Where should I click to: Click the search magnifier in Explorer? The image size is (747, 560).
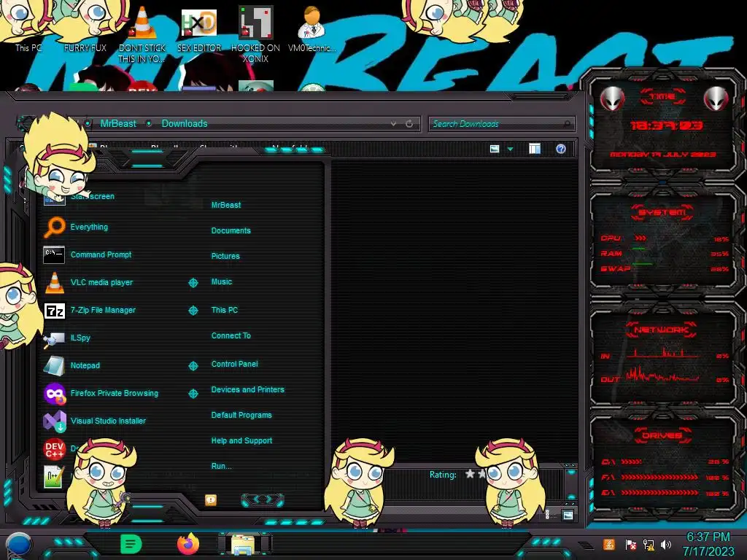pos(567,124)
